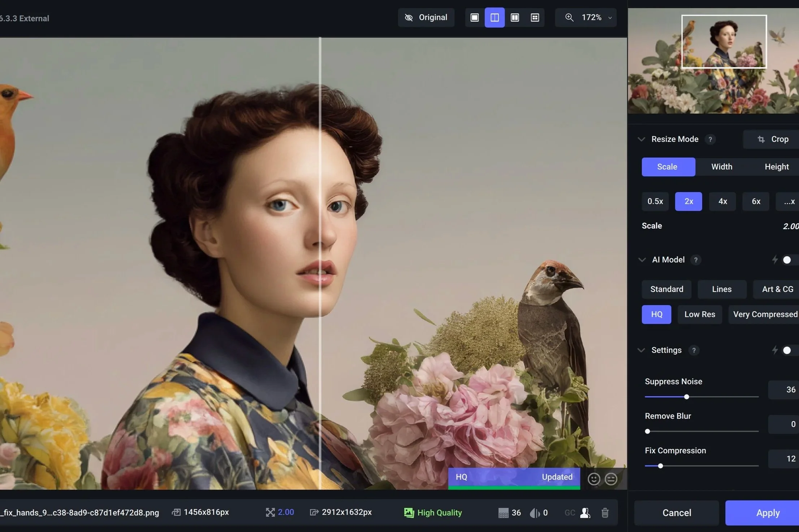Select comparison grid view icon
The image size is (799, 532).
[x=535, y=18]
